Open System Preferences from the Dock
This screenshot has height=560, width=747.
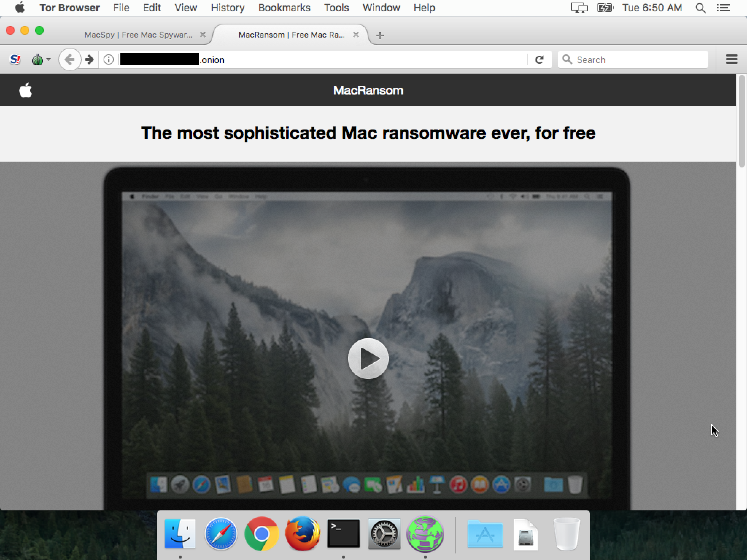(x=384, y=534)
